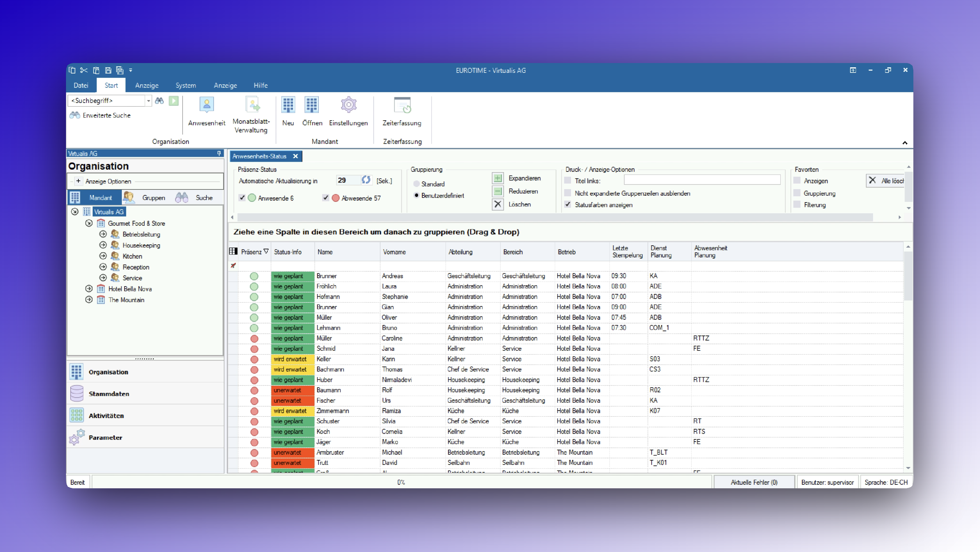Click the Expandieren plus icon
This screenshot has width=980, height=552.
click(498, 178)
